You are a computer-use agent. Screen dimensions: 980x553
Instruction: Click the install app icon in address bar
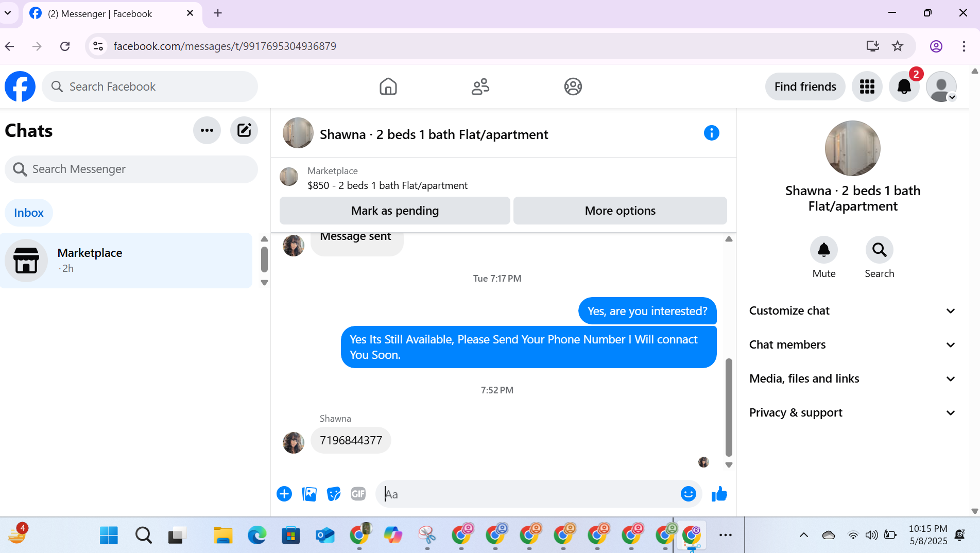(872, 46)
